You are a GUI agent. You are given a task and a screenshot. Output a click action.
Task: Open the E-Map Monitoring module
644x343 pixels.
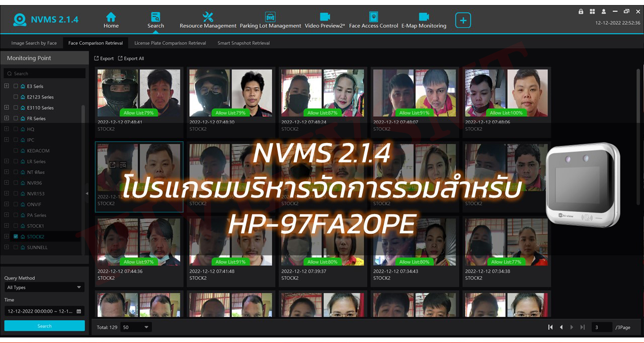pos(424,20)
